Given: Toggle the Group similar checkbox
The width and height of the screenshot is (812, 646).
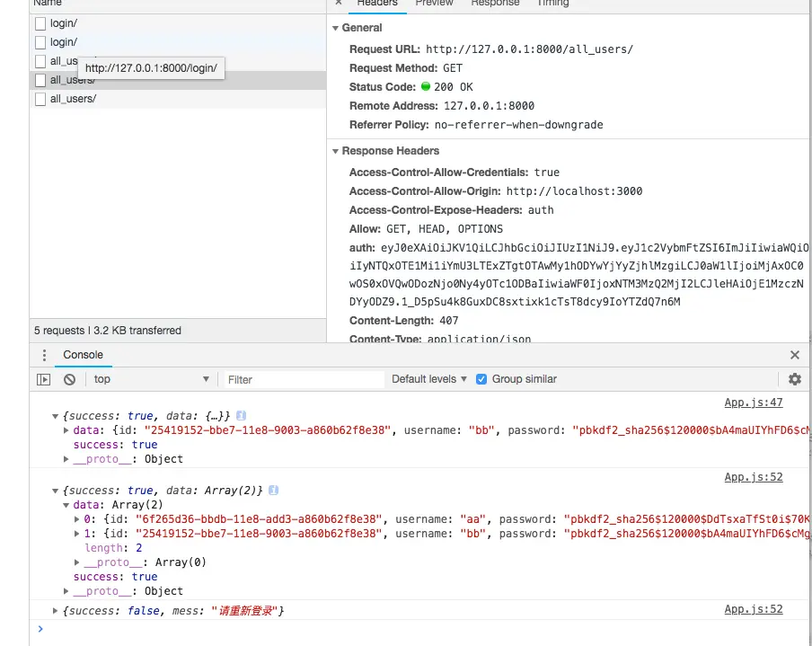Looking at the screenshot, I should (x=481, y=379).
